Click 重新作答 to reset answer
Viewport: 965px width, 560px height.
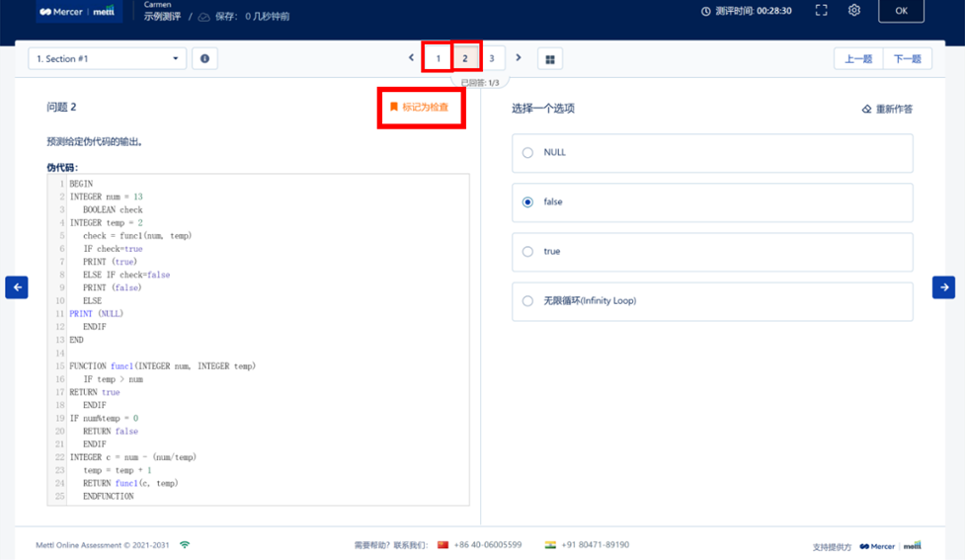(x=887, y=110)
